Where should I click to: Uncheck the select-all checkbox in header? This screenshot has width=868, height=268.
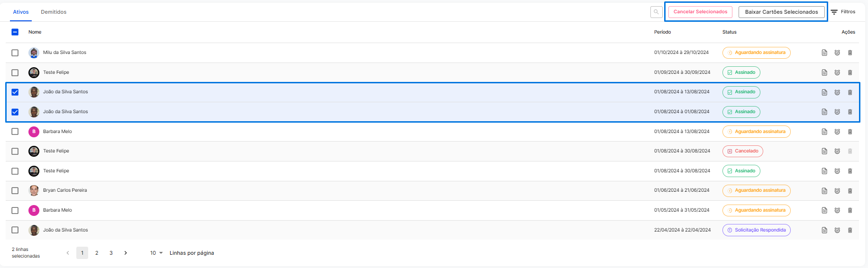point(15,32)
